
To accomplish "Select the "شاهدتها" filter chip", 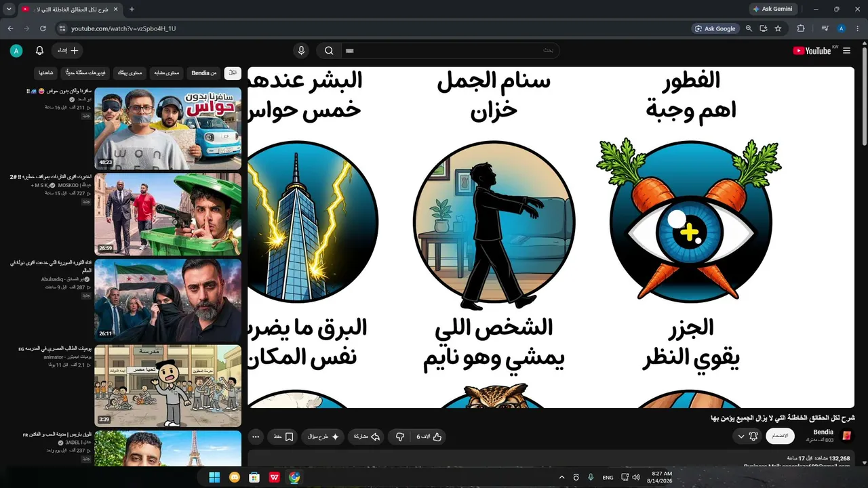I will point(46,73).
